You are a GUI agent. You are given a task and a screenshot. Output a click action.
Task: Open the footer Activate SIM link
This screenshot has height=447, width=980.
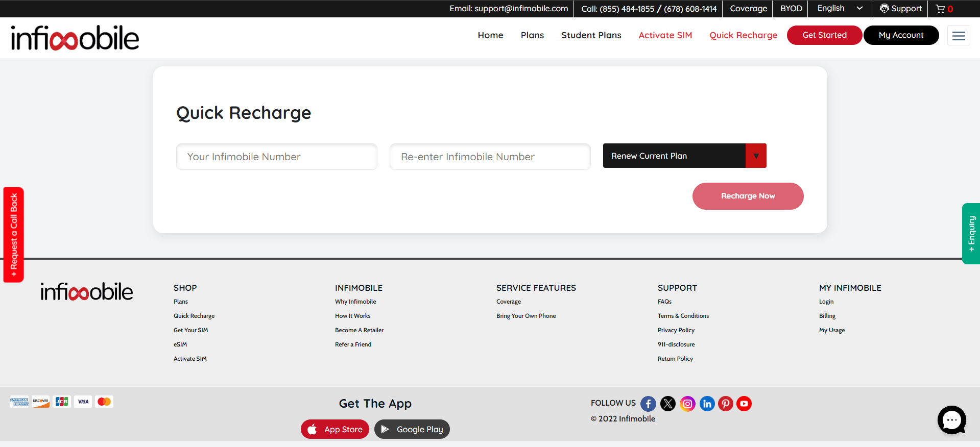[x=190, y=359]
